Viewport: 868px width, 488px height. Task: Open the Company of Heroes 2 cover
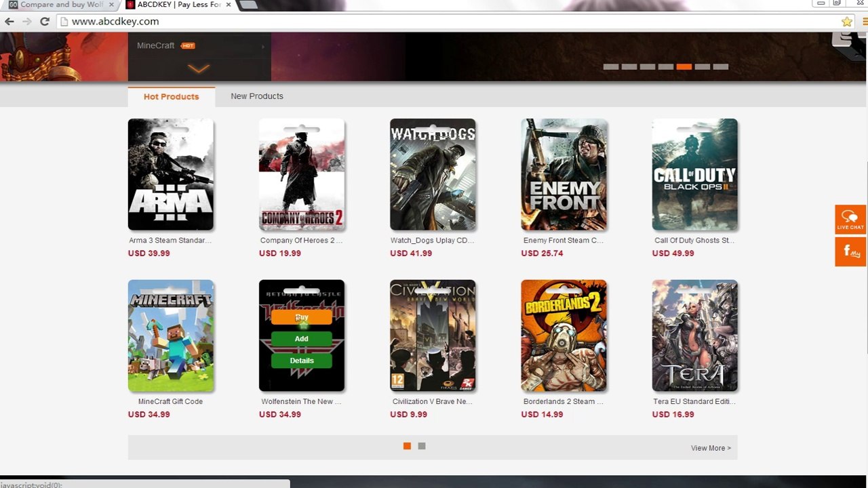302,175
